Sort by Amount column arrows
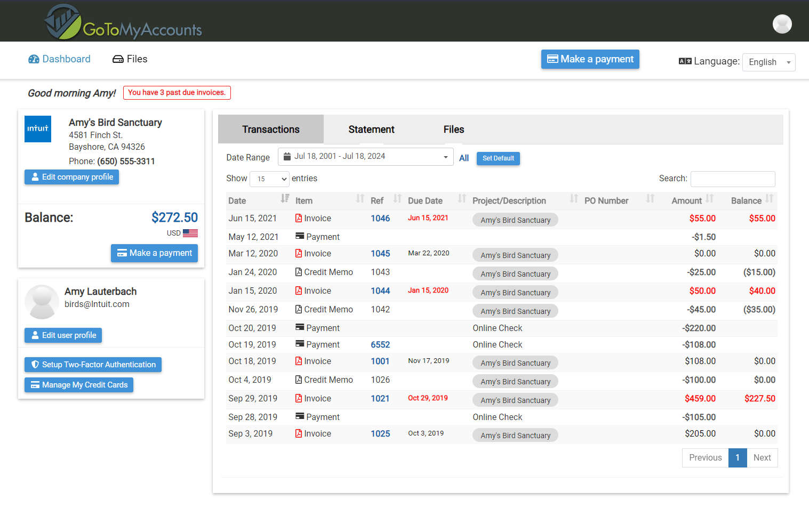This screenshot has height=532, width=809. click(709, 199)
